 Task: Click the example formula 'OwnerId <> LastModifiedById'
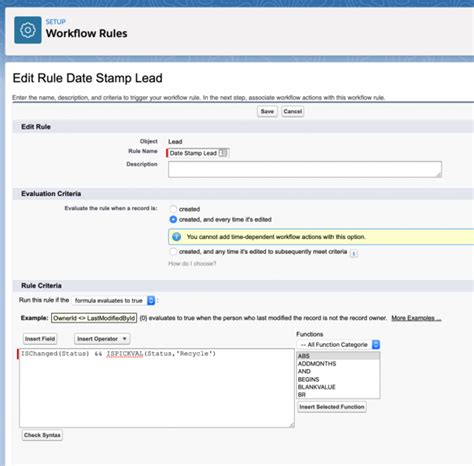pos(94,318)
